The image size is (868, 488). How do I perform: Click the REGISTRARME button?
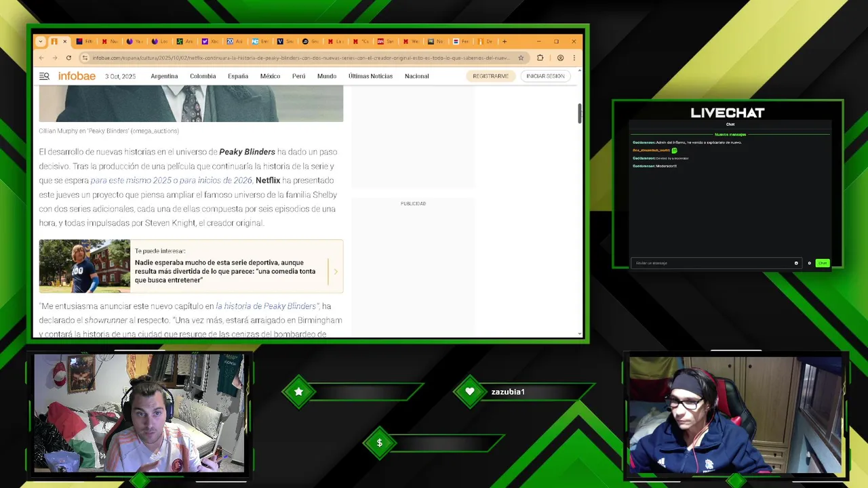[x=490, y=77]
